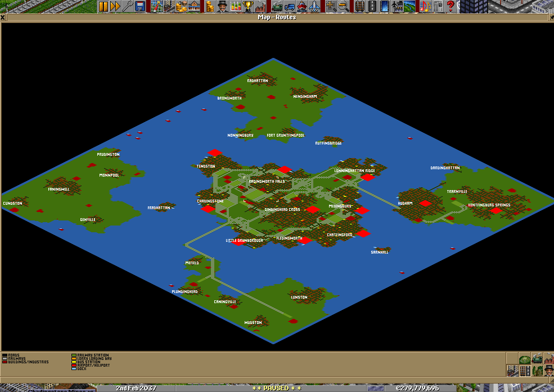Open game options with the wrench icon
554x392 pixels.
128,6
